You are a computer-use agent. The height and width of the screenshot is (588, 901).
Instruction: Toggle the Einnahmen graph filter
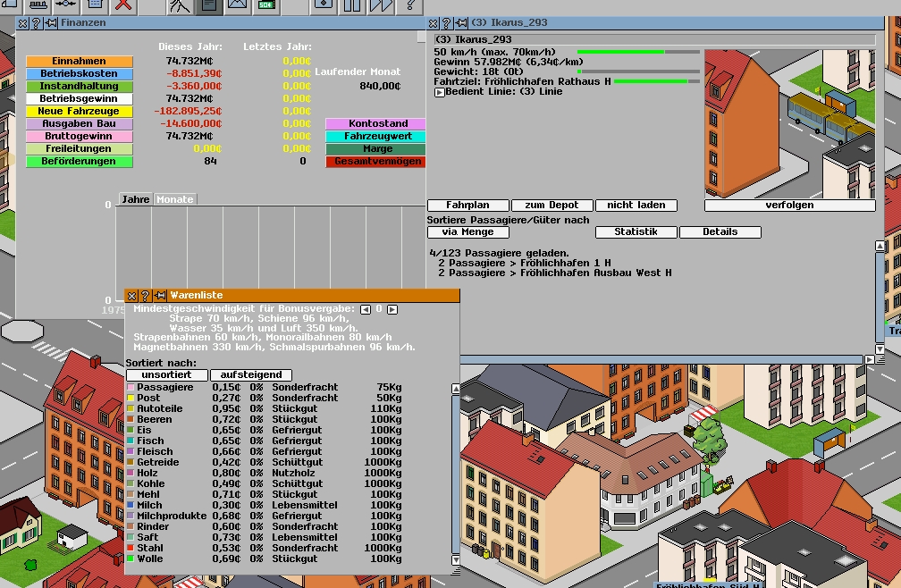(79, 62)
